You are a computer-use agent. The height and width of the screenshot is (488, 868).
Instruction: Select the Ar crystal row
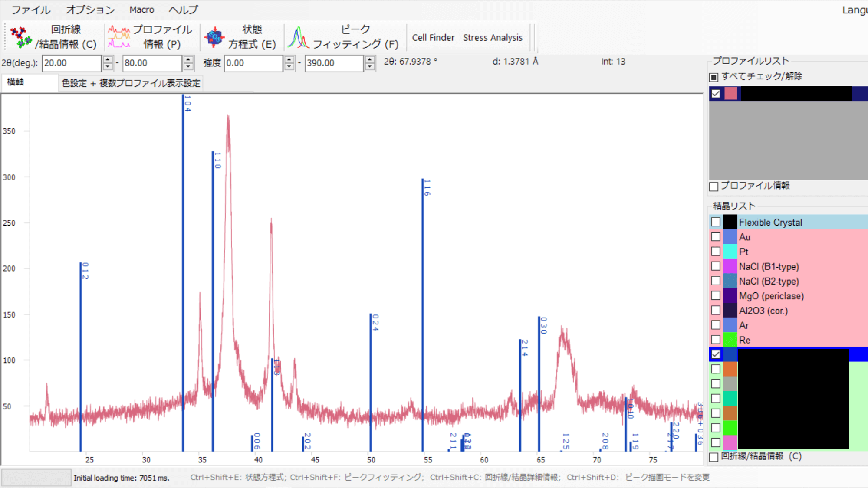tap(789, 325)
